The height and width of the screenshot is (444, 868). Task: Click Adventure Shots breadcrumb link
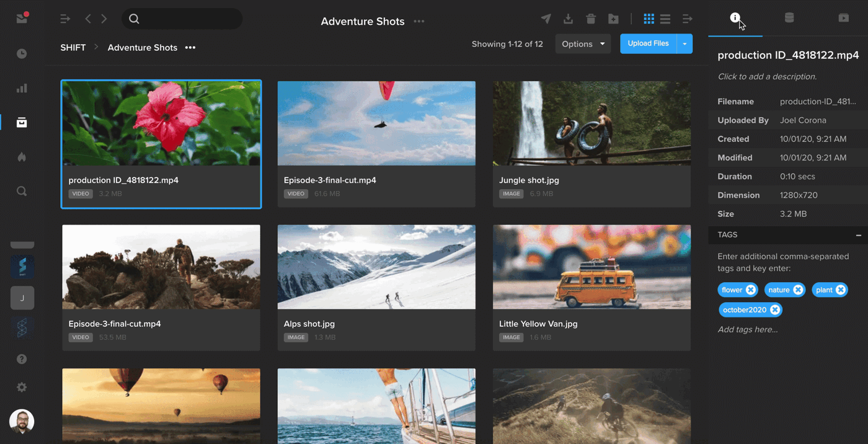[x=143, y=47]
